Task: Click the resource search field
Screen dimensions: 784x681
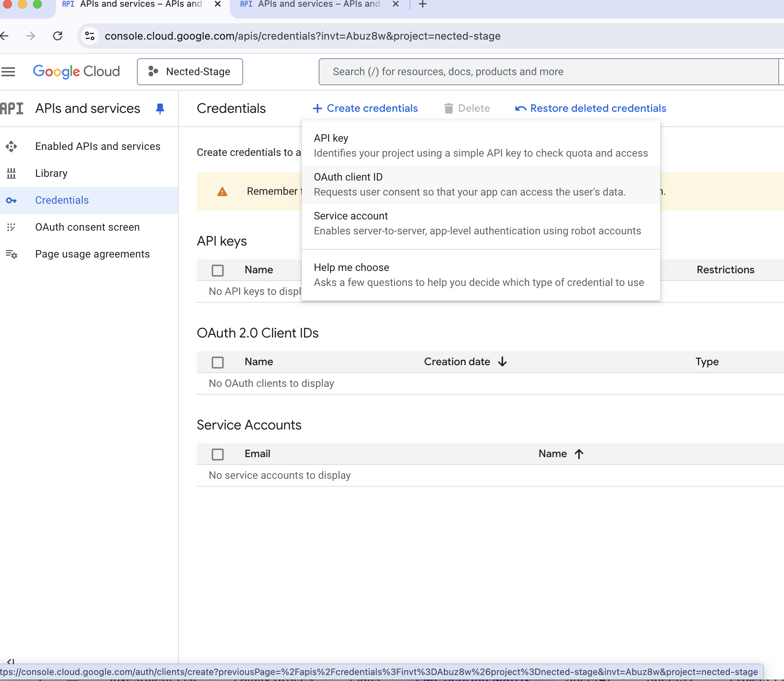Action: click(548, 71)
